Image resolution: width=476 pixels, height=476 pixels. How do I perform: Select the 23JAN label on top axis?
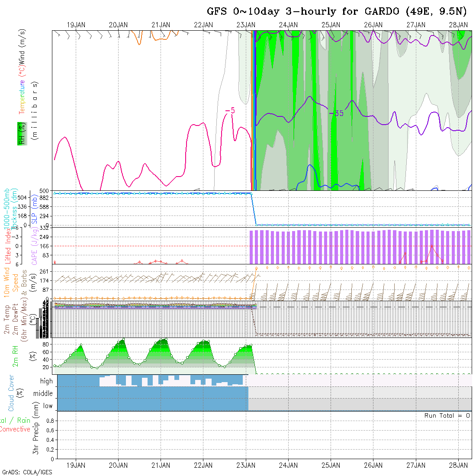[x=245, y=25]
